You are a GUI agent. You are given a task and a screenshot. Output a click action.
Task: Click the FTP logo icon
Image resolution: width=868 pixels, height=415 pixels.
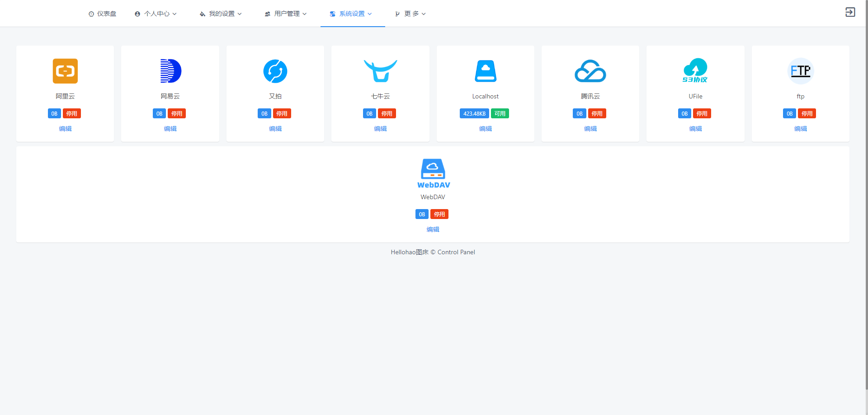801,71
